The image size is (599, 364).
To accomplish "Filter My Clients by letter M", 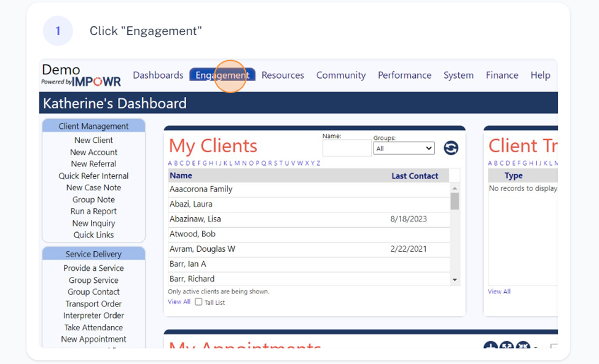I will pyautogui.click(x=237, y=163).
